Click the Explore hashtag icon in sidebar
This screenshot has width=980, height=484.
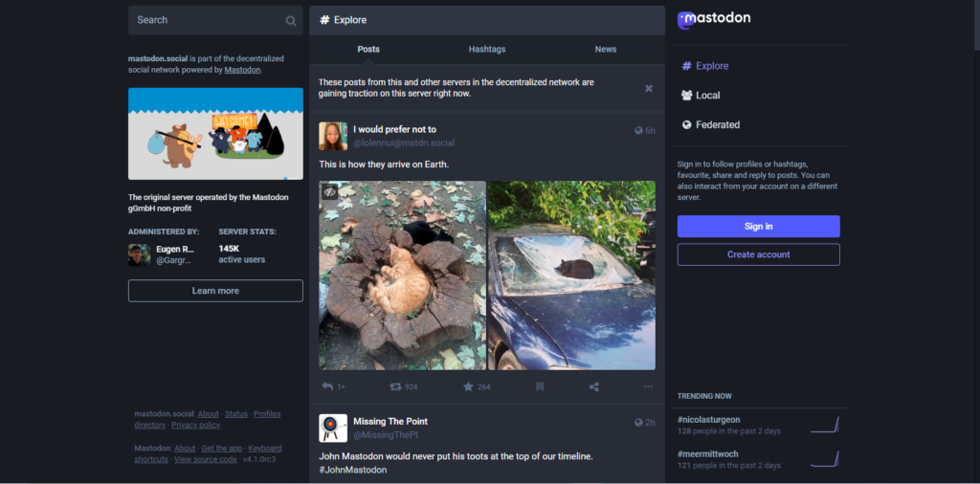coord(686,66)
